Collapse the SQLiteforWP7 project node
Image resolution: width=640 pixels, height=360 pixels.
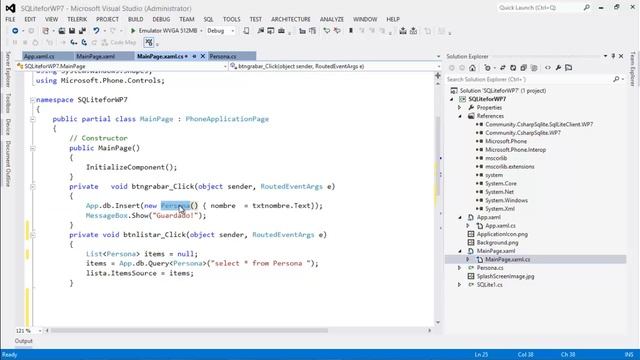(x=452, y=99)
